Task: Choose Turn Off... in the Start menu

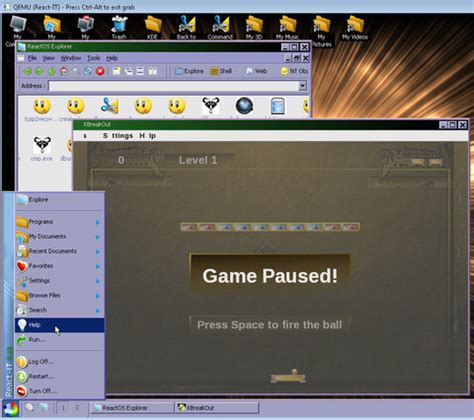Action: pyautogui.click(x=60, y=391)
